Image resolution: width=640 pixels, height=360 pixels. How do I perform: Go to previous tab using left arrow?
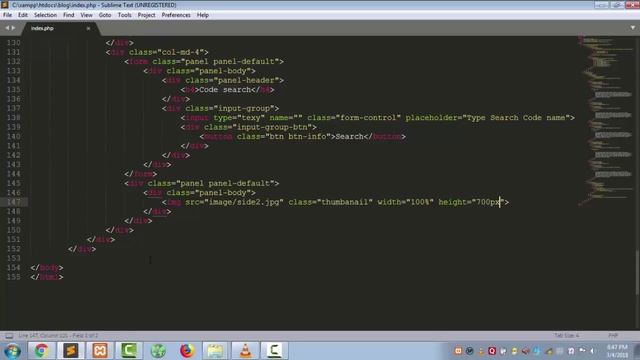coord(7,28)
